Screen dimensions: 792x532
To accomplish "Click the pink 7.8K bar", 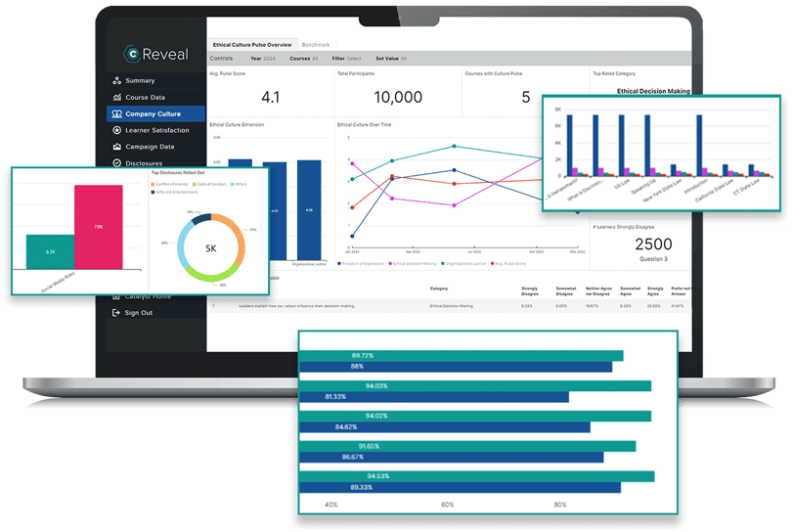I will point(99,226).
